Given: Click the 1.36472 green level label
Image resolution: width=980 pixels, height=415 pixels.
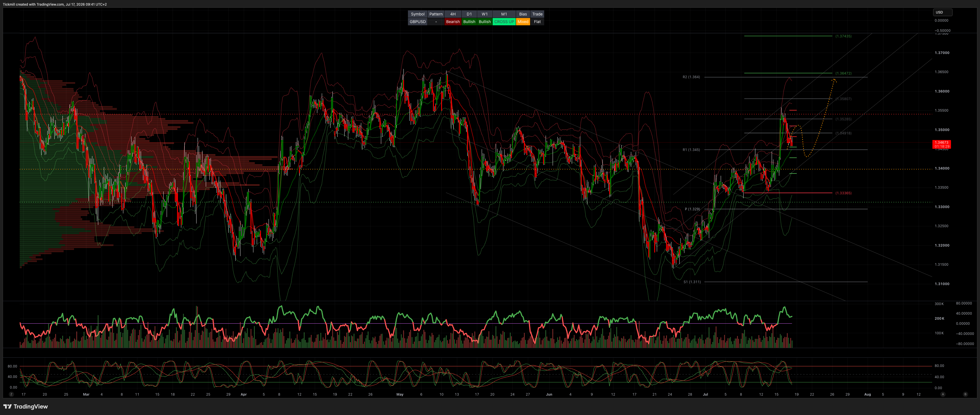Looking at the screenshot, I should click(843, 73).
